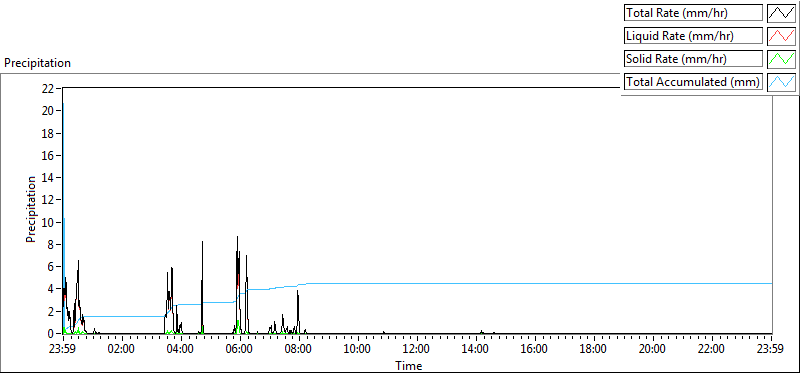The height and width of the screenshot is (373, 800).
Task: Click the Solid Rate green plot icon
Action: [x=781, y=59]
